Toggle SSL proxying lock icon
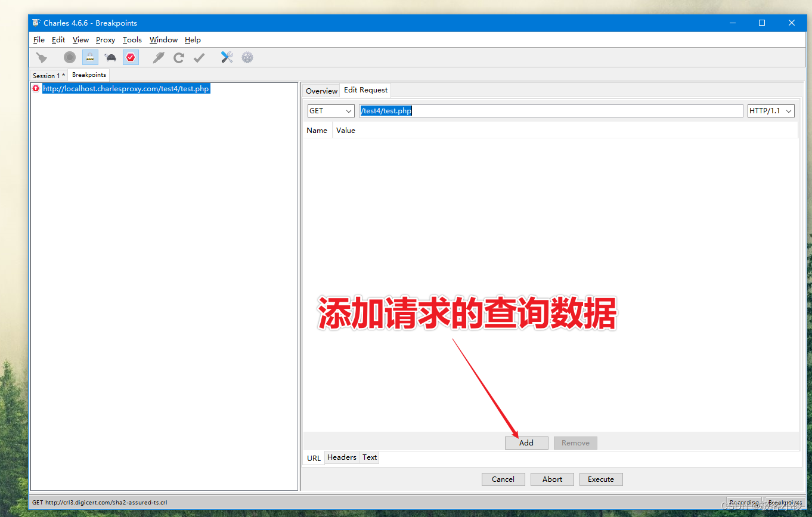812x517 pixels. [90, 57]
